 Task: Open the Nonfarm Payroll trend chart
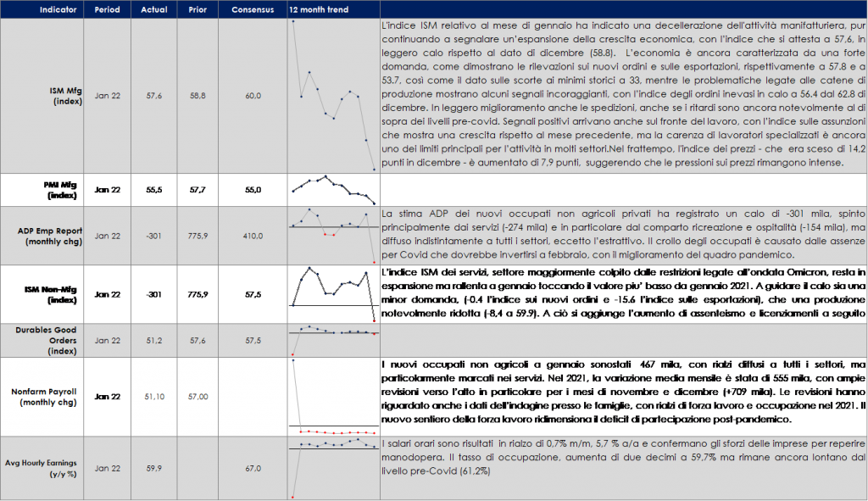(333, 395)
